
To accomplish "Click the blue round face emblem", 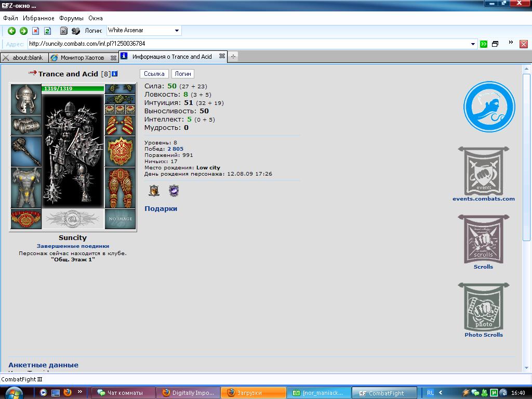I will [x=489, y=107].
